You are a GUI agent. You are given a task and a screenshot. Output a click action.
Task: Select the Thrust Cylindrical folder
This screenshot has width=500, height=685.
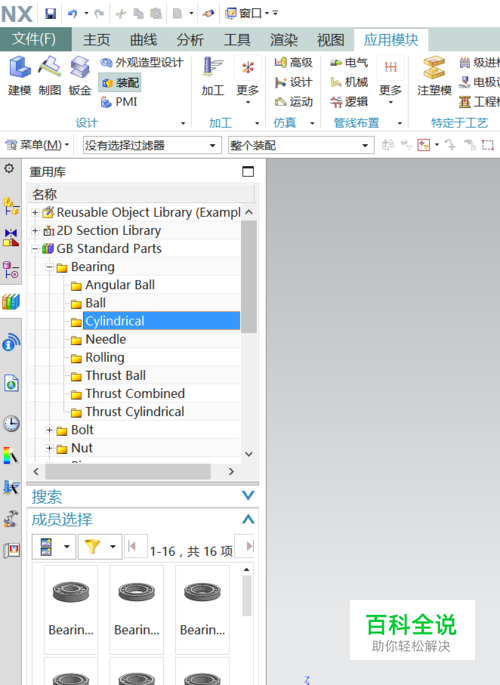coord(134,412)
